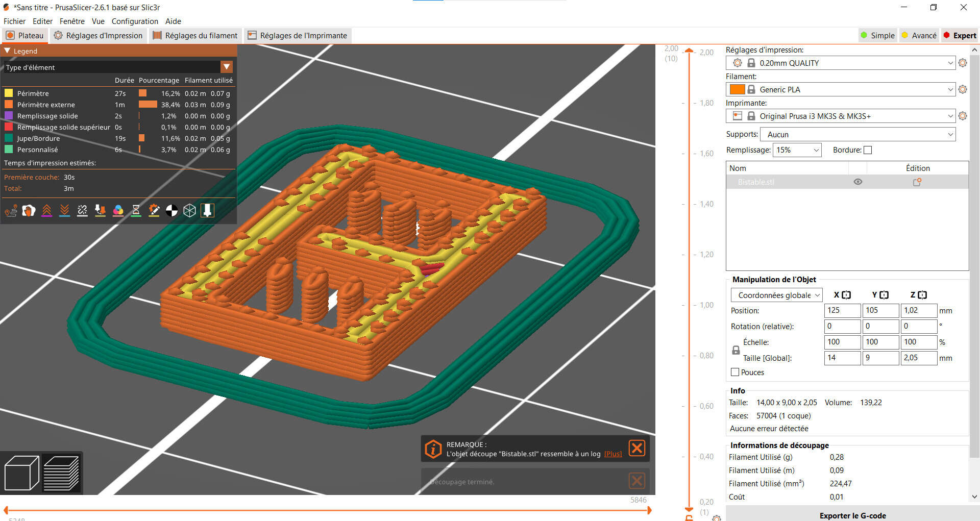Switch to Réglages d'Impression tab

99,35
